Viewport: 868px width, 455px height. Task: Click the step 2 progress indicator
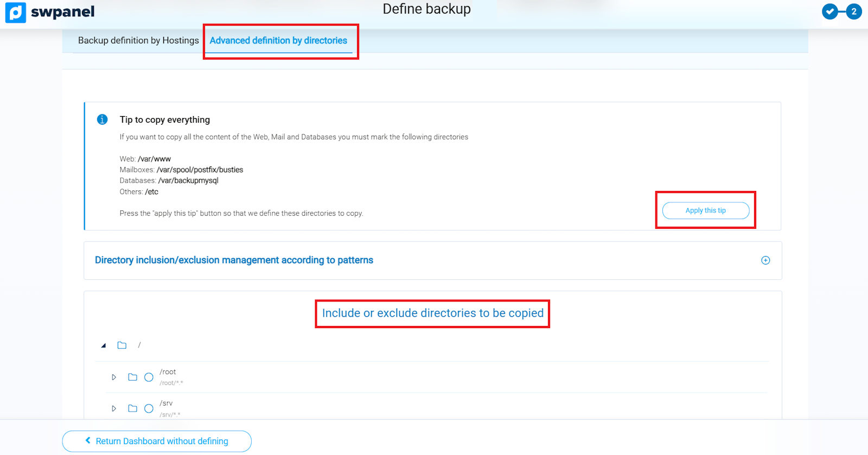[854, 11]
